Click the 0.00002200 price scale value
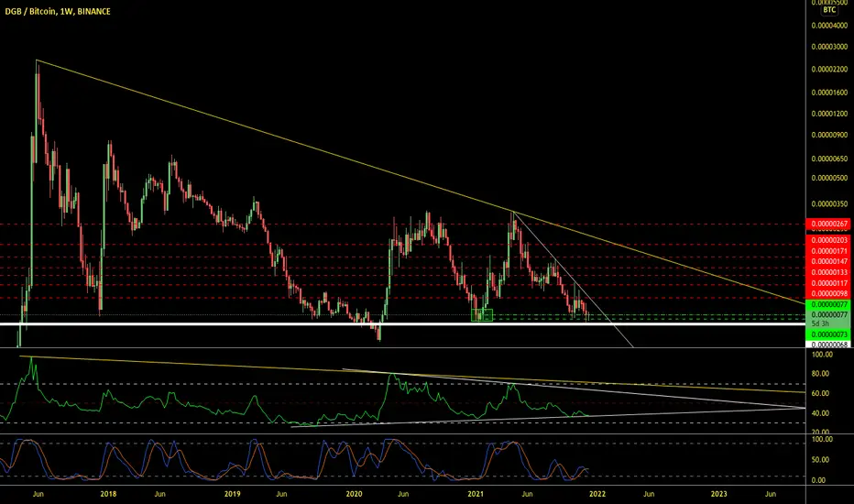 coord(829,70)
